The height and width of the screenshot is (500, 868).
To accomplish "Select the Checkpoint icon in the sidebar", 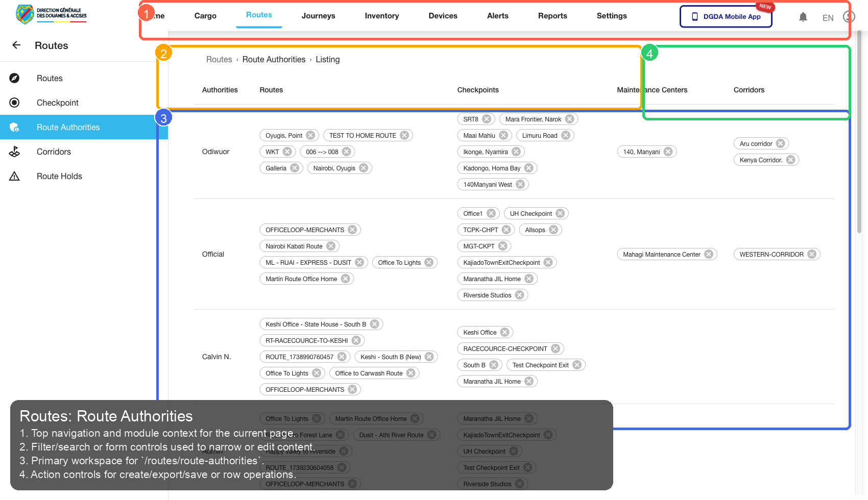I will (15, 103).
